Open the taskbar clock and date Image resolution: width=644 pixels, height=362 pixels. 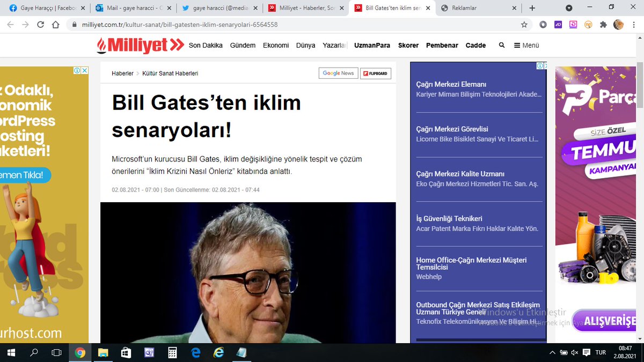pos(625,352)
